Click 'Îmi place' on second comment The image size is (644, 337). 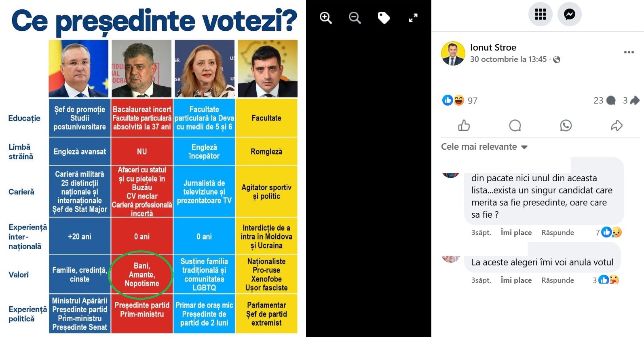(x=516, y=280)
